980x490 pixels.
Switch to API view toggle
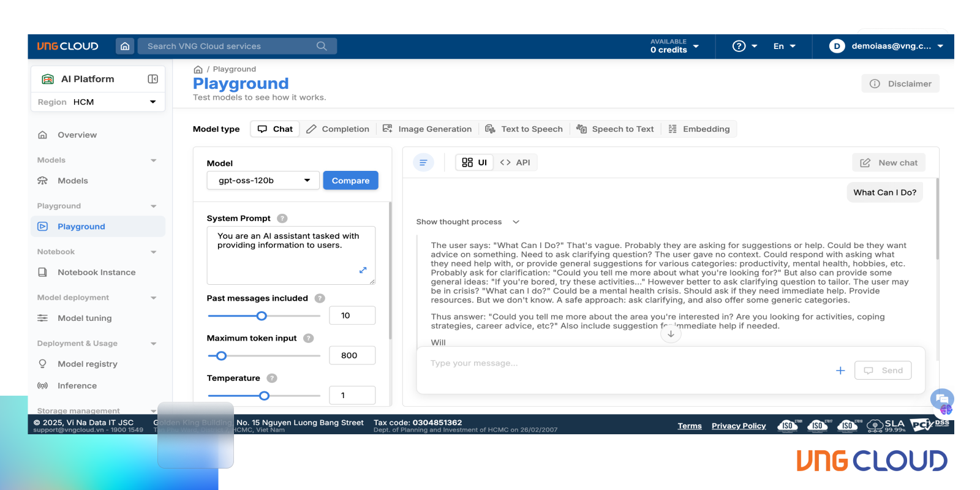click(x=515, y=162)
